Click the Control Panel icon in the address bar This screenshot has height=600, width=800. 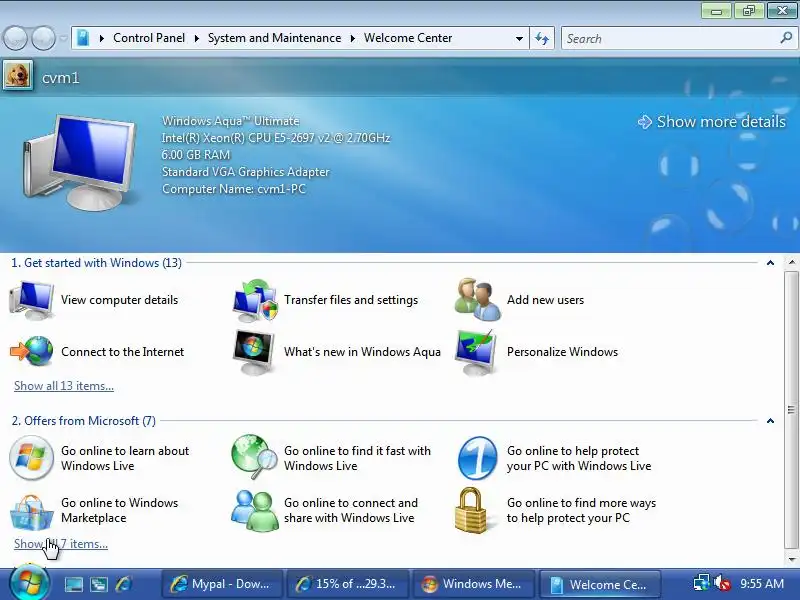pos(83,38)
